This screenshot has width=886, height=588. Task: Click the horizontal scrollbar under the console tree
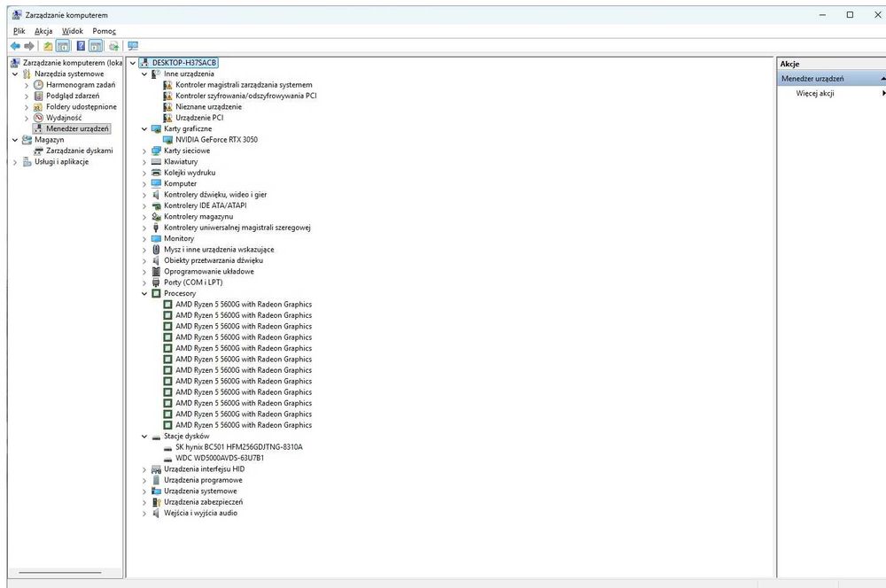pyautogui.click(x=60, y=573)
